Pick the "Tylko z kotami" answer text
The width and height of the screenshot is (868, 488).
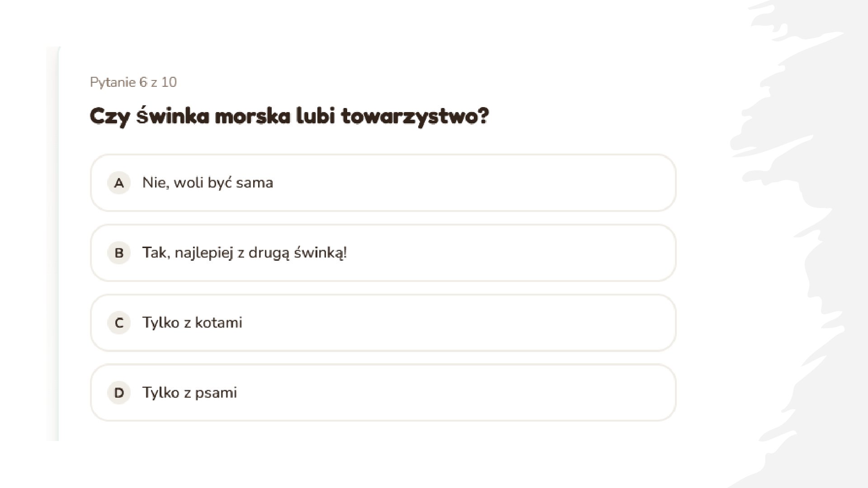[192, 323]
